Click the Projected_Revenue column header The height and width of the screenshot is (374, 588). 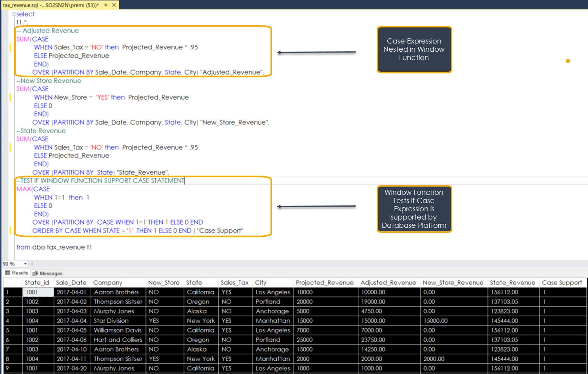pyautogui.click(x=325, y=283)
